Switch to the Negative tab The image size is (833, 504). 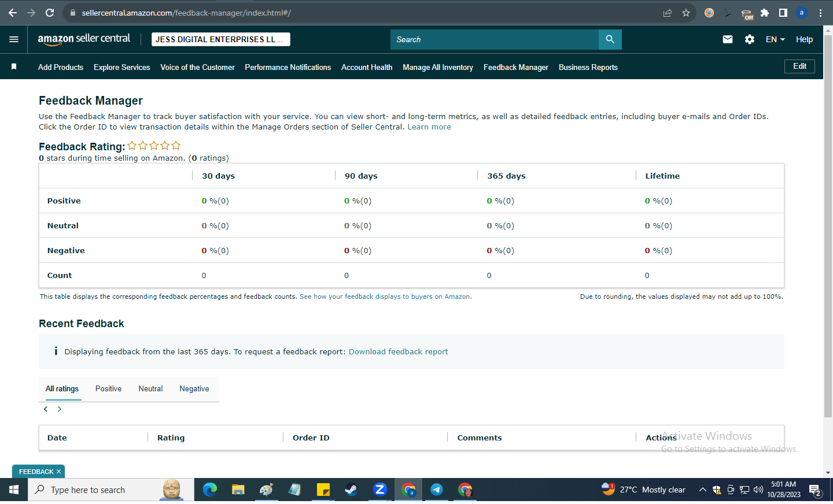[x=194, y=389]
